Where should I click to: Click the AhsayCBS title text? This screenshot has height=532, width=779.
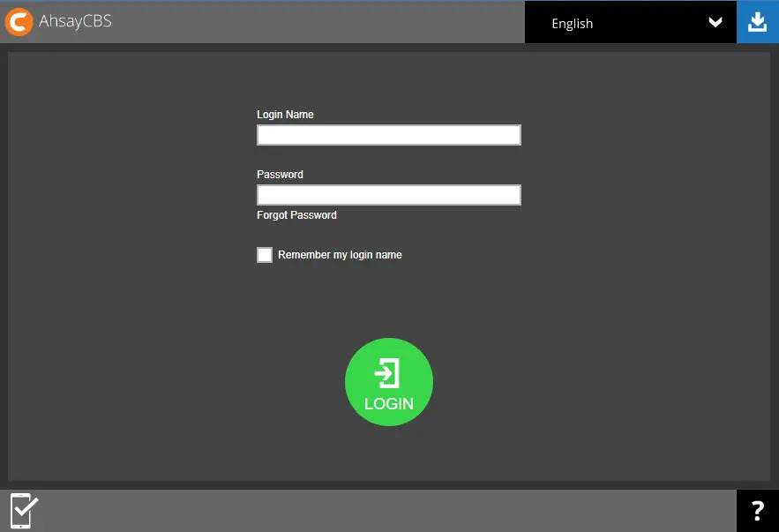pyautogui.click(x=75, y=22)
